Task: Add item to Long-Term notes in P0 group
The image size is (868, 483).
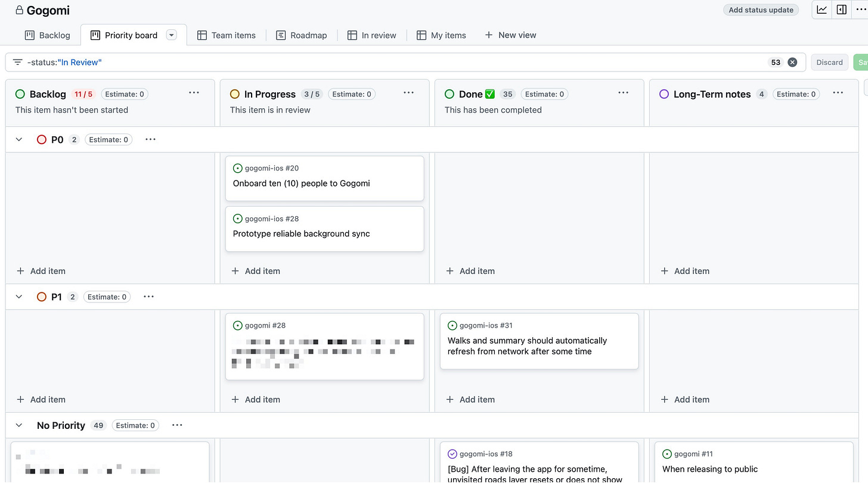Action: (684, 271)
